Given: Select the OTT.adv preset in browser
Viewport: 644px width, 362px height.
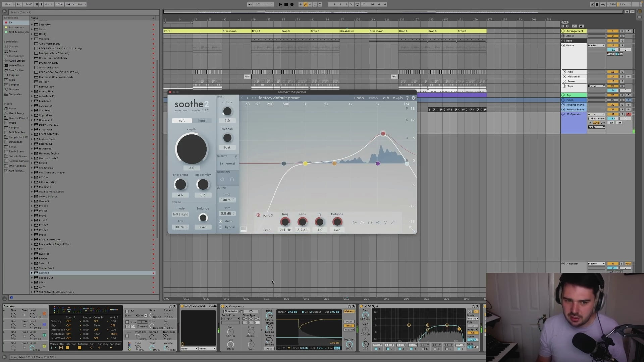Looking at the screenshot, I should pos(44,82).
